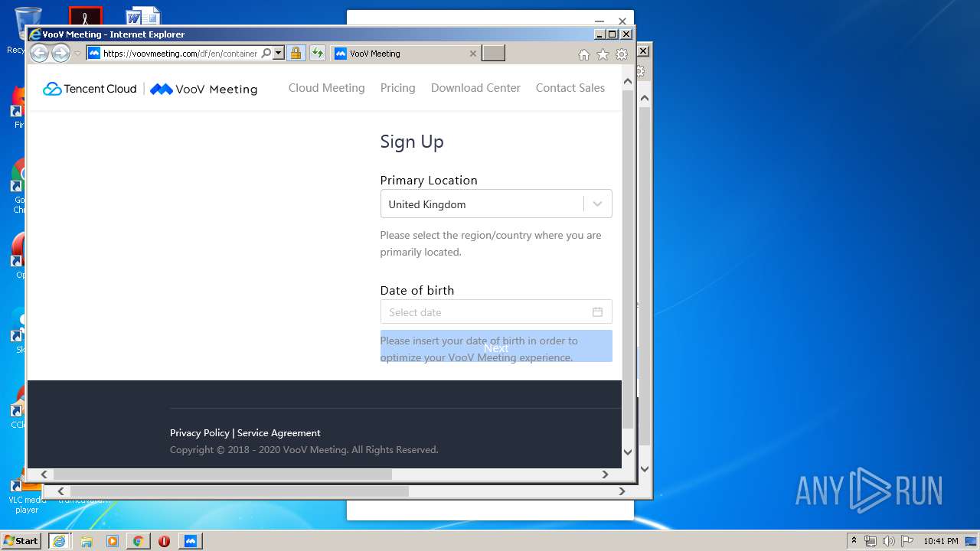Open a new blank tab
Screen dimensions: 980x551
494,54
